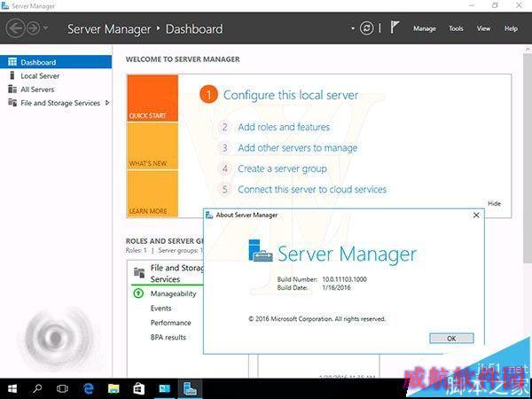Open Manageability in File and Storage tile
This screenshot has height=399, width=532.
[x=173, y=293]
